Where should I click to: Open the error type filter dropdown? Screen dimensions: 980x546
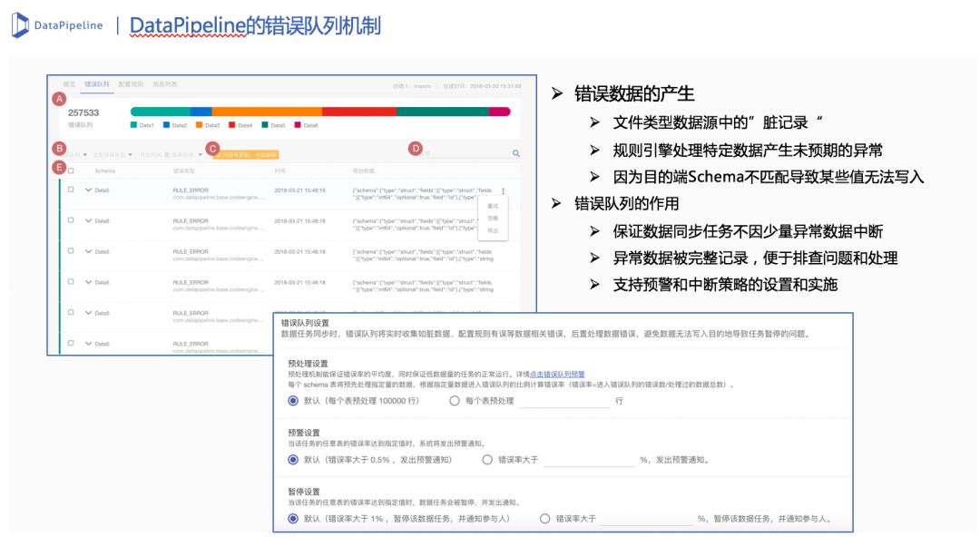[113, 154]
